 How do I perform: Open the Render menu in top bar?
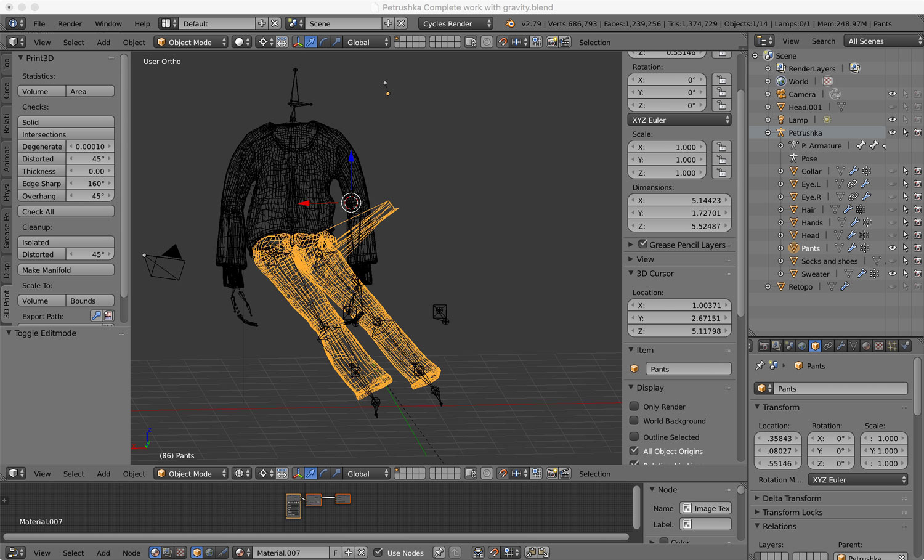click(x=70, y=23)
